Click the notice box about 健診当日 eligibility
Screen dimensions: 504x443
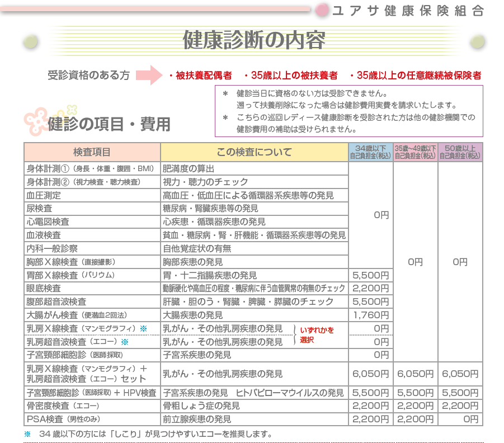click(x=349, y=111)
